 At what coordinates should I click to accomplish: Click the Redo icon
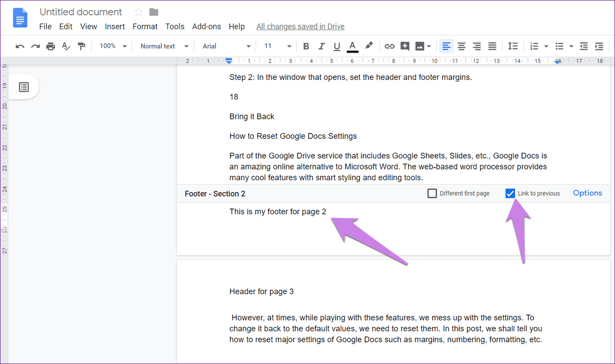35,46
